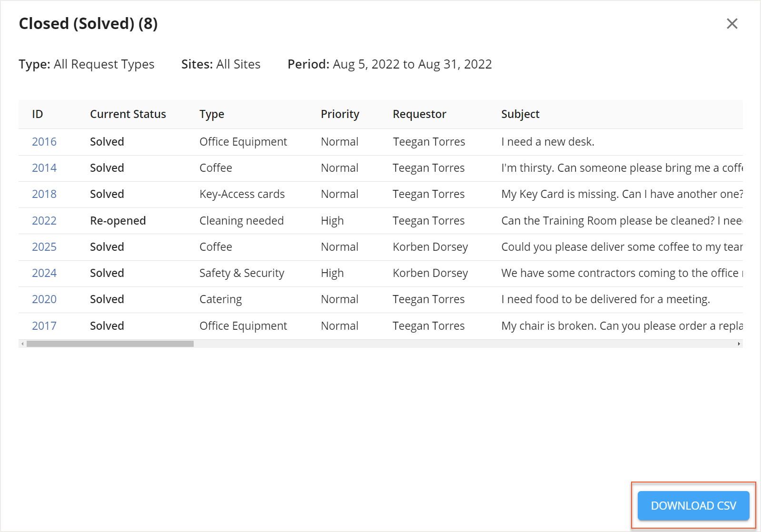Click Office Equipment in row 2017

243,326
